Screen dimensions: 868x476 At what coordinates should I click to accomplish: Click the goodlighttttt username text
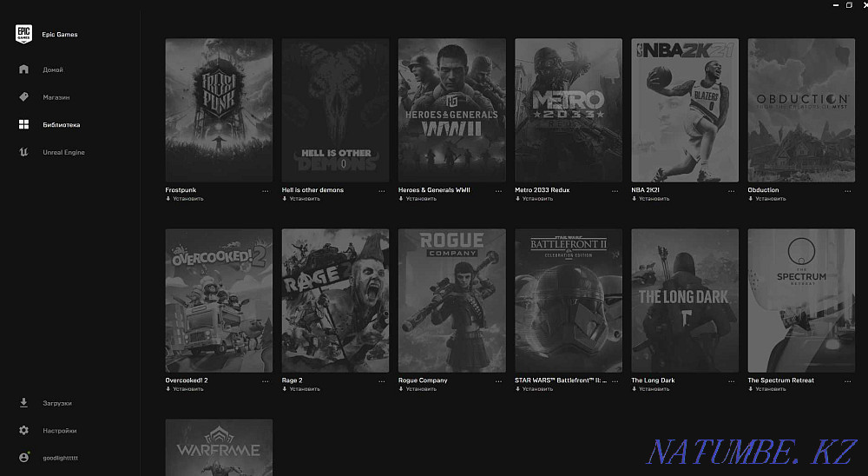click(61, 459)
